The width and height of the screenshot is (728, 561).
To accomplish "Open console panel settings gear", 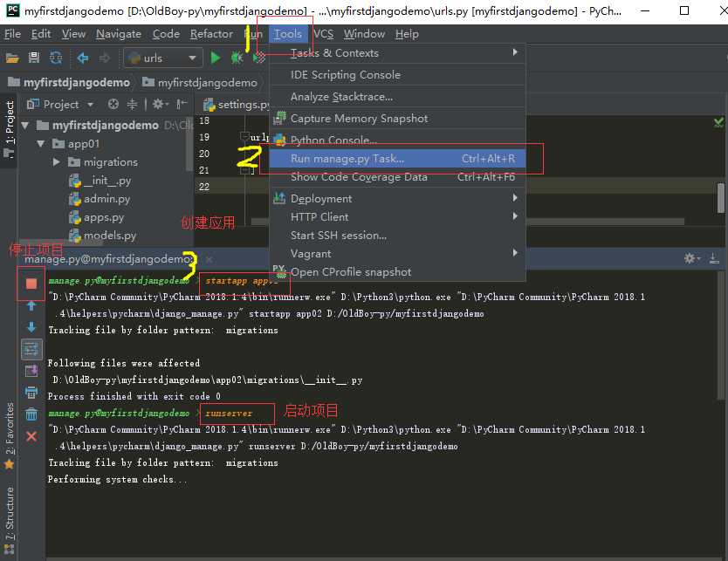I will coord(691,258).
